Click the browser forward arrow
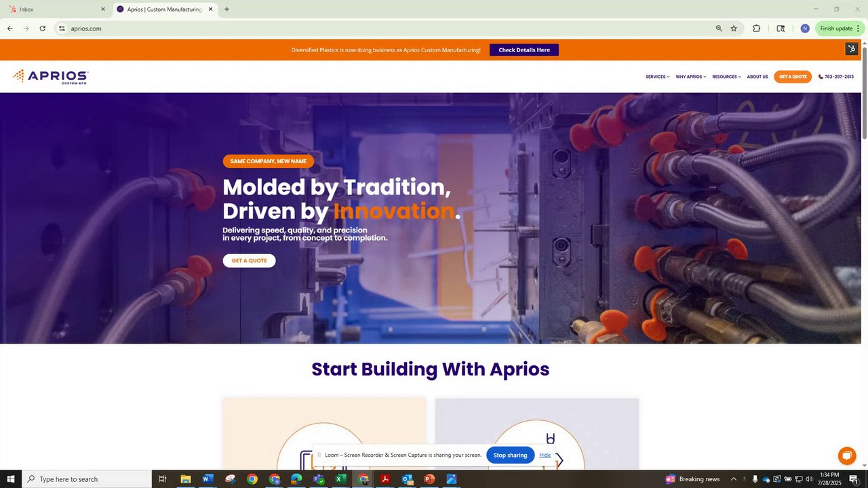This screenshot has width=868, height=488. click(26, 28)
